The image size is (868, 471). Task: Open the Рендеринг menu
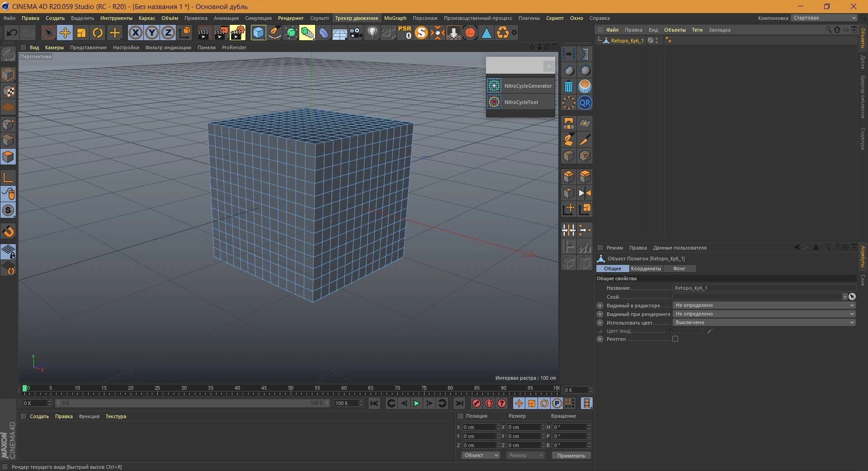[291, 18]
